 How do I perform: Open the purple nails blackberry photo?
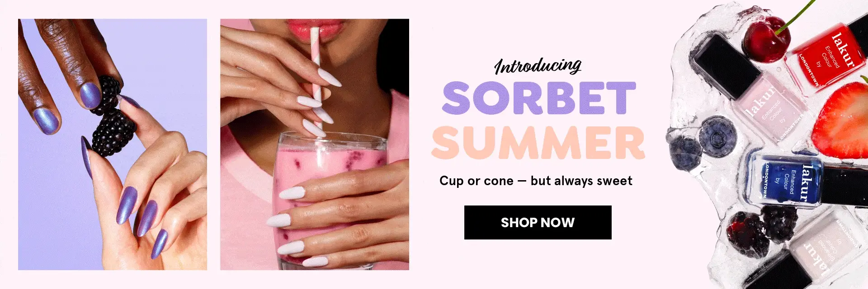coord(113,144)
